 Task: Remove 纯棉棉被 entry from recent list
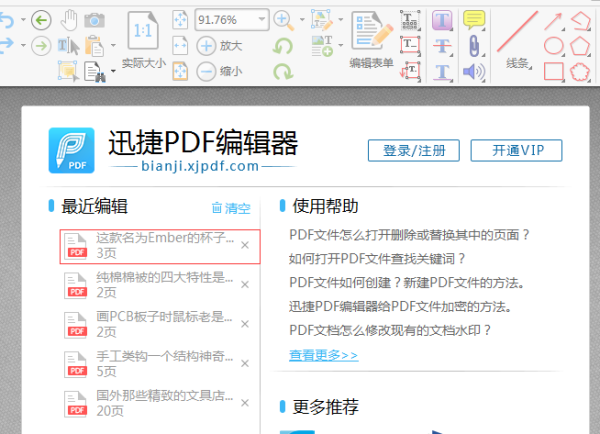click(x=245, y=285)
